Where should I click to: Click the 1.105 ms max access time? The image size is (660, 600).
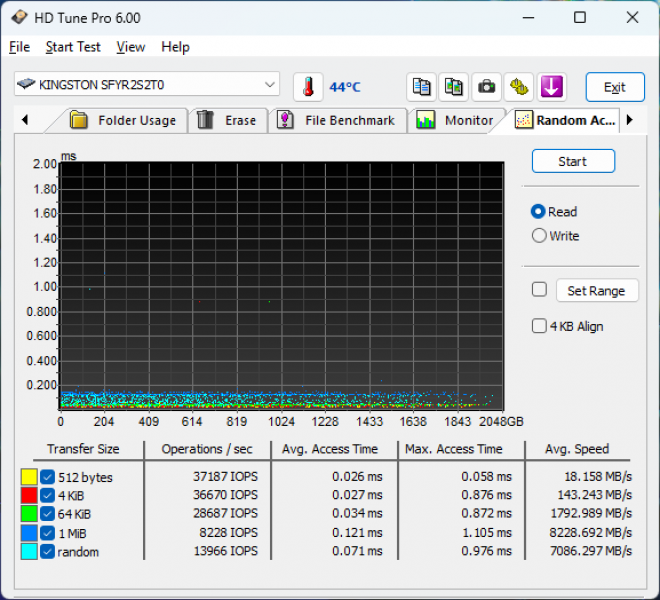pos(487,533)
